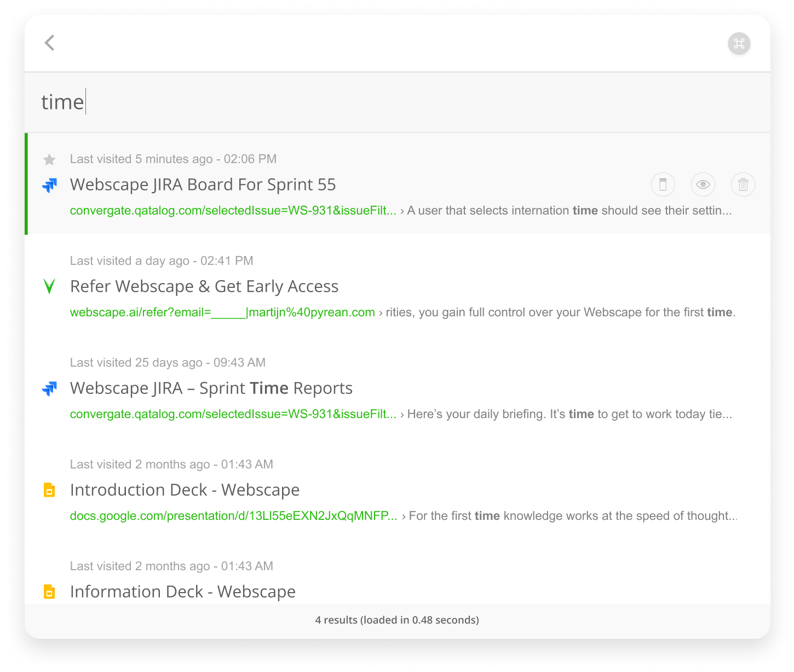Select the 'A user that selects internation time' snippet
This screenshot has height=672, width=794.
tap(569, 211)
